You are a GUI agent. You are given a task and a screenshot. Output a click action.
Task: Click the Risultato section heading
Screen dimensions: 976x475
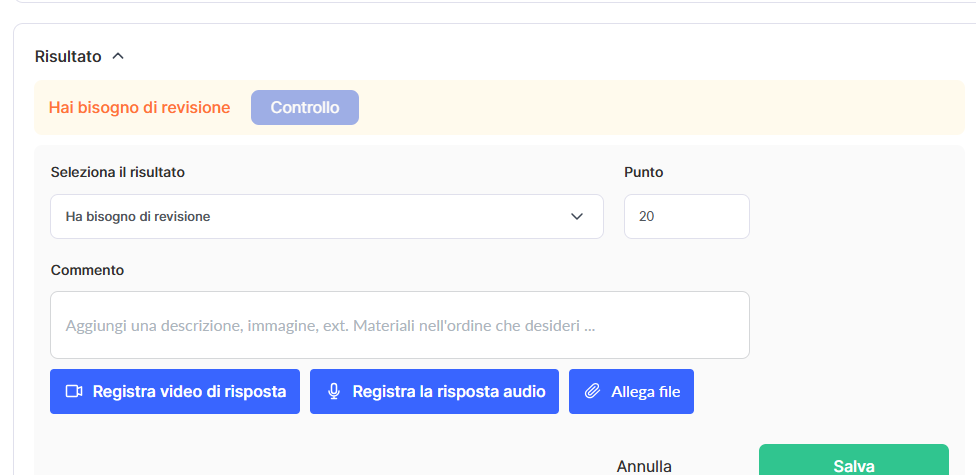coord(68,56)
